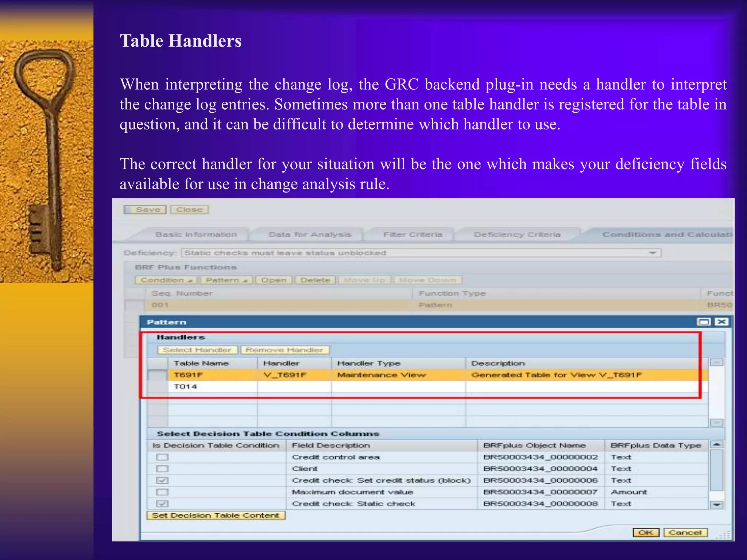This screenshot has width=747, height=560.
Task: Expand the Condition button menu
Action: (166, 280)
